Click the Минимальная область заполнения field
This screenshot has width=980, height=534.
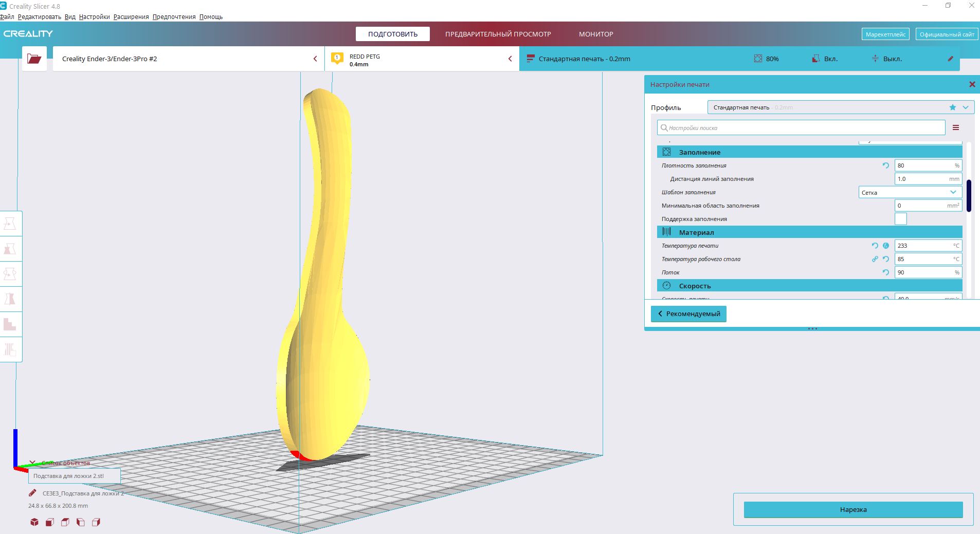[x=928, y=206]
